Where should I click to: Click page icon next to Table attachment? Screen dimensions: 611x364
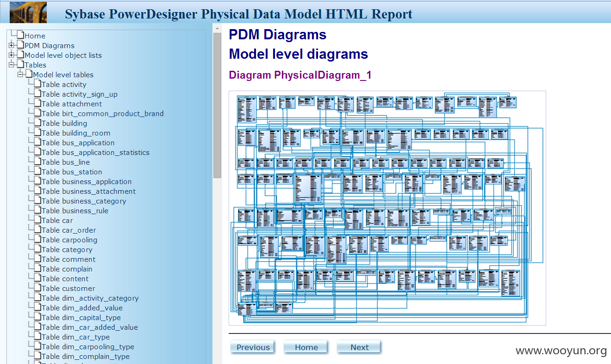[x=37, y=103]
